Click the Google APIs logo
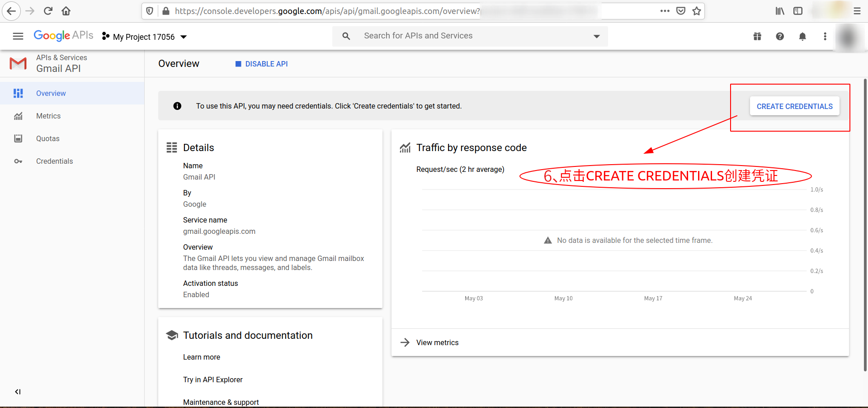The image size is (868, 408). (63, 36)
